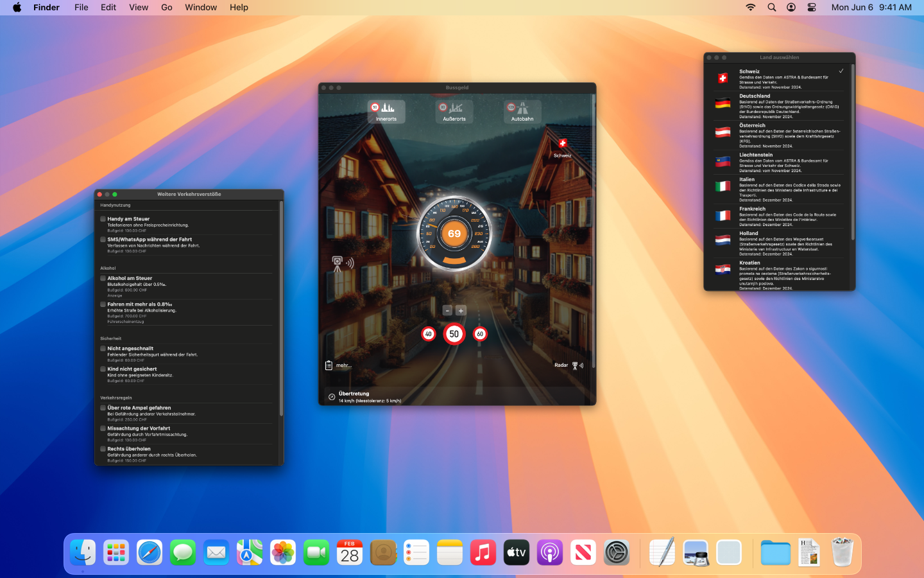Click the Übertretung gauge icon
Viewport: 924px width, 578px height.
tap(332, 397)
